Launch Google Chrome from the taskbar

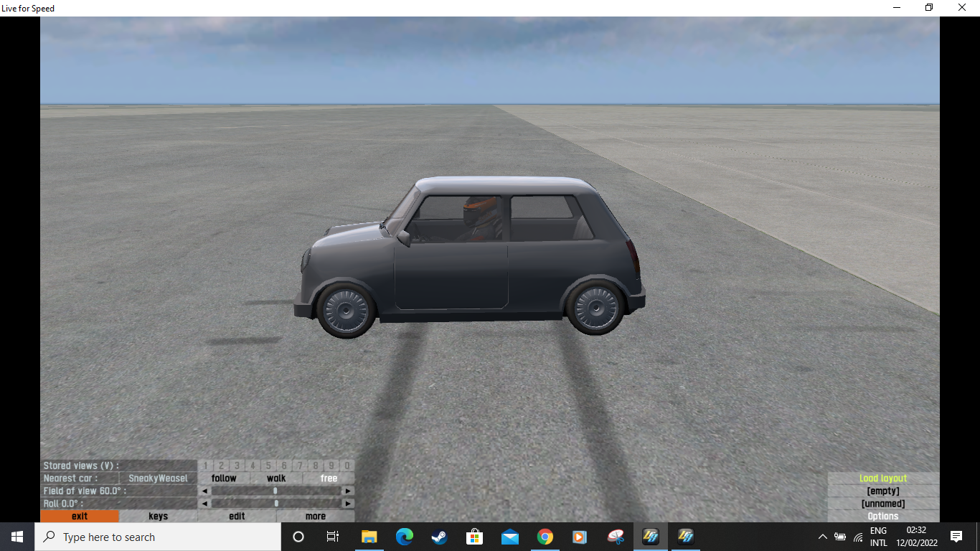545,537
